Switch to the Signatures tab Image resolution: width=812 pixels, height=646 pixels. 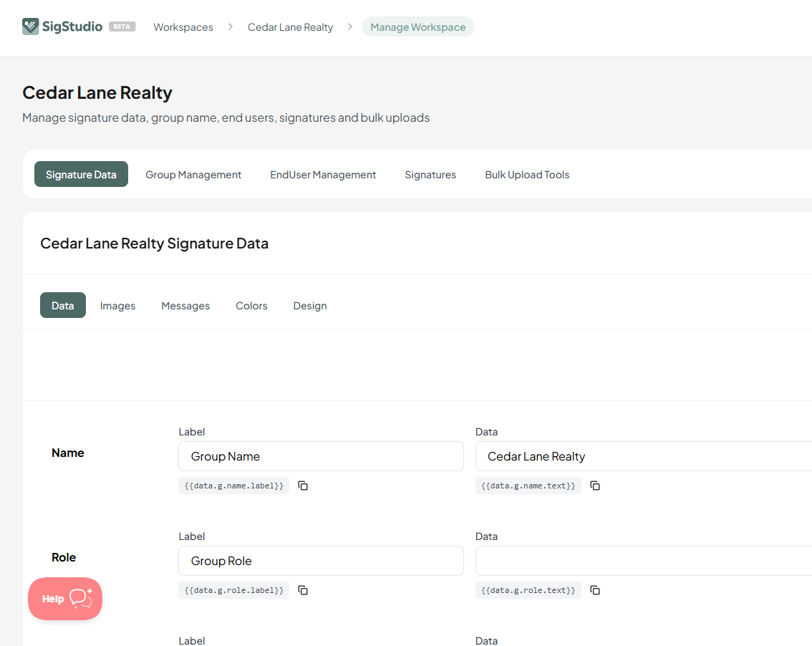coord(430,175)
